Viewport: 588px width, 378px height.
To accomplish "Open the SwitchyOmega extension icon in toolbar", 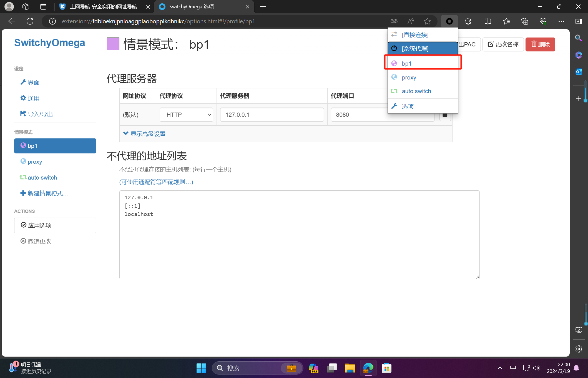I will (x=449, y=21).
